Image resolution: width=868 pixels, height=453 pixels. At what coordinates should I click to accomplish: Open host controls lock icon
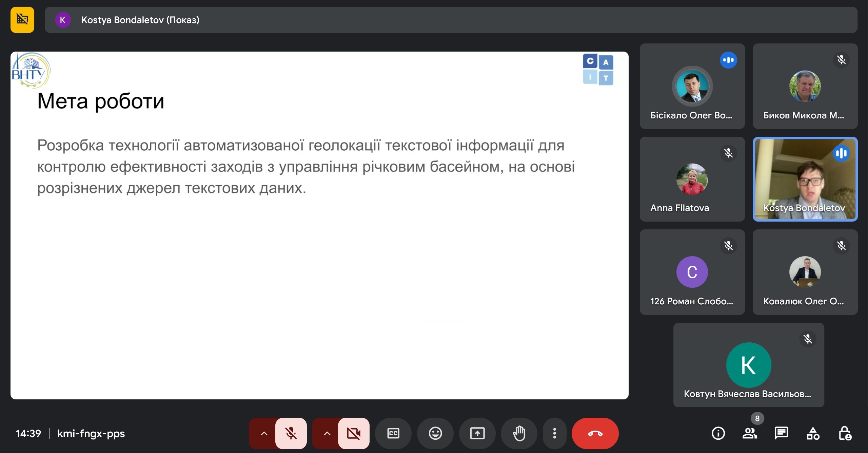click(845, 433)
